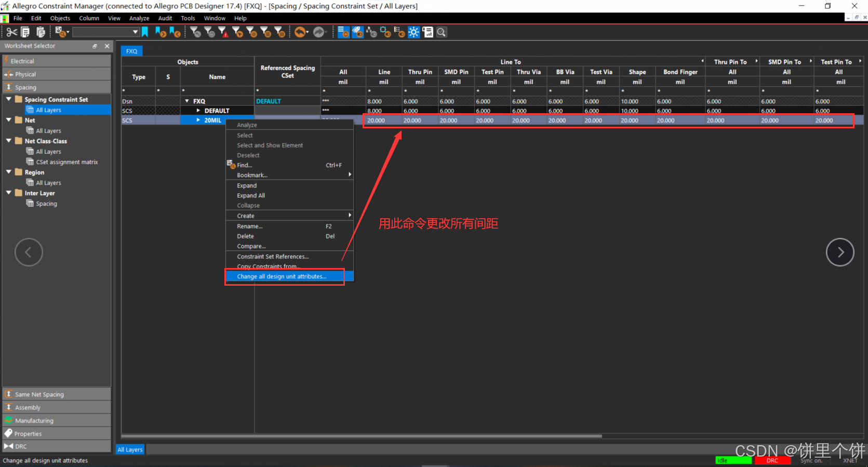Open the toolbar search combo box dropdown

[136, 32]
